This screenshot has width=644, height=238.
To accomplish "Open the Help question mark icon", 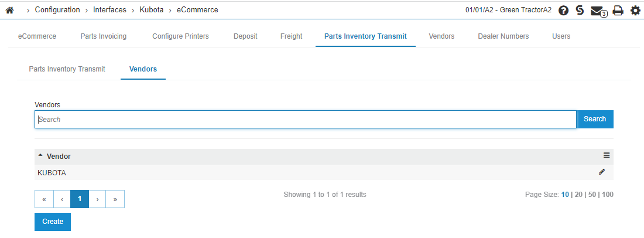I will point(564,11).
